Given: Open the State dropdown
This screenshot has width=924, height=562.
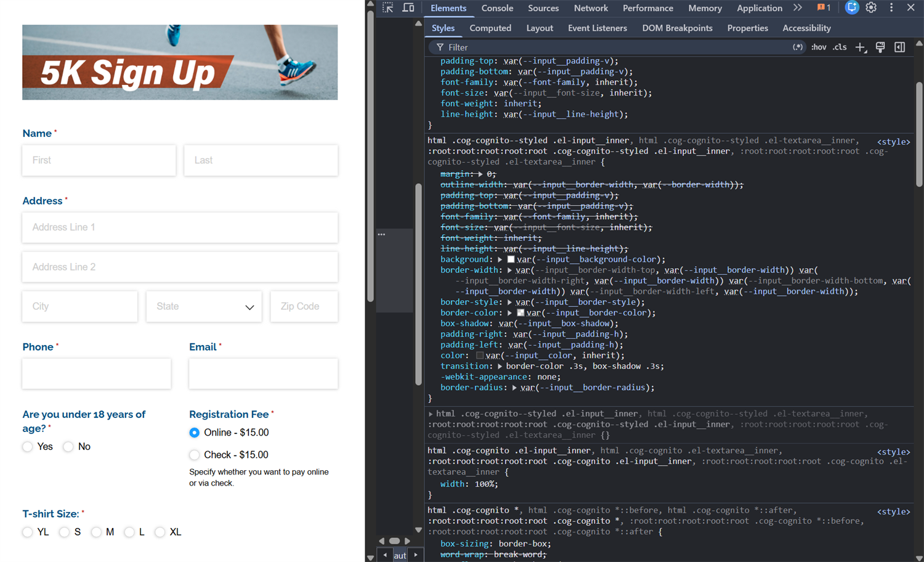Looking at the screenshot, I should coord(204,306).
